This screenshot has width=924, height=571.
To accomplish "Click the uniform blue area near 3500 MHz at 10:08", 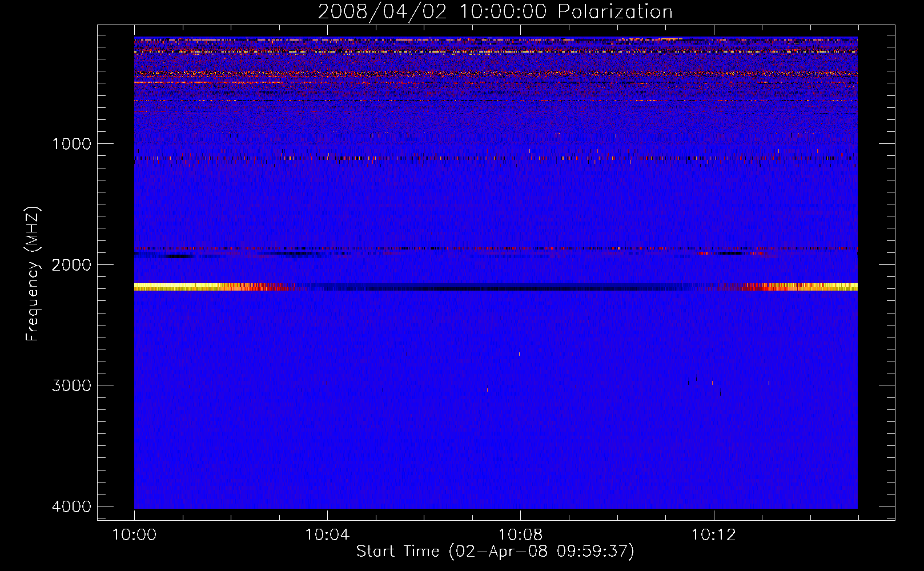I will point(520,445).
